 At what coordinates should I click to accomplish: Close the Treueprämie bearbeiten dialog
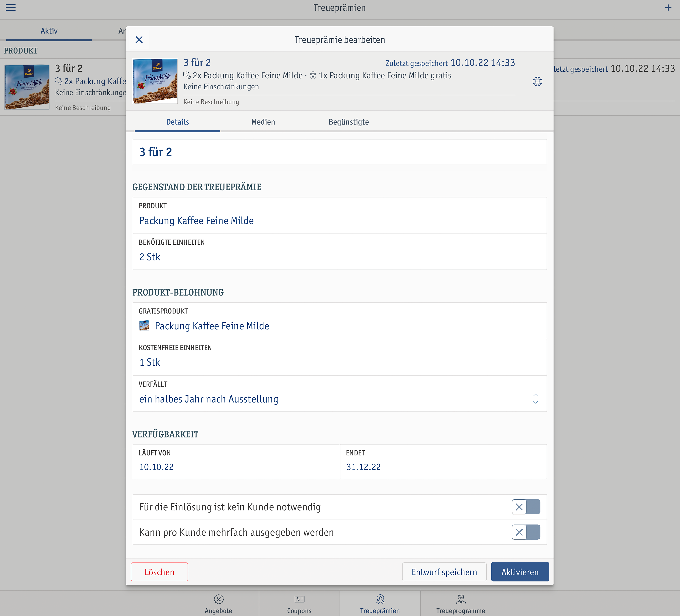139,40
